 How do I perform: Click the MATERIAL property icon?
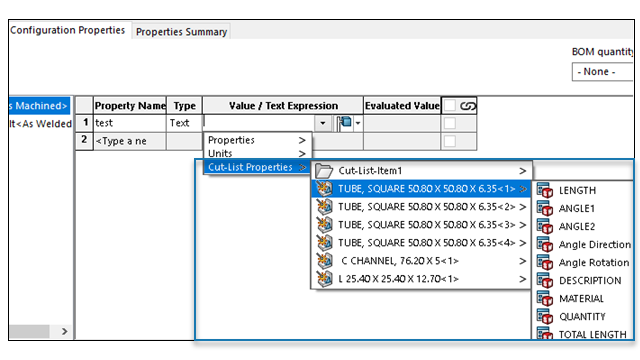(545, 298)
